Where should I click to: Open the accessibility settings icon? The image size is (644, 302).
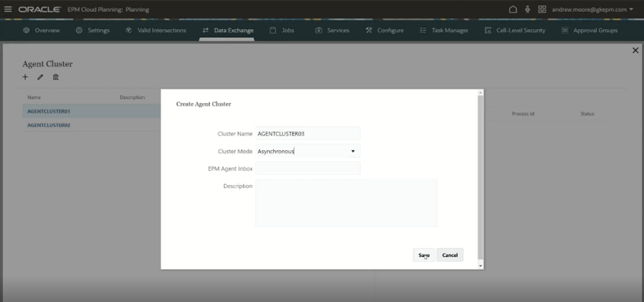(527, 10)
